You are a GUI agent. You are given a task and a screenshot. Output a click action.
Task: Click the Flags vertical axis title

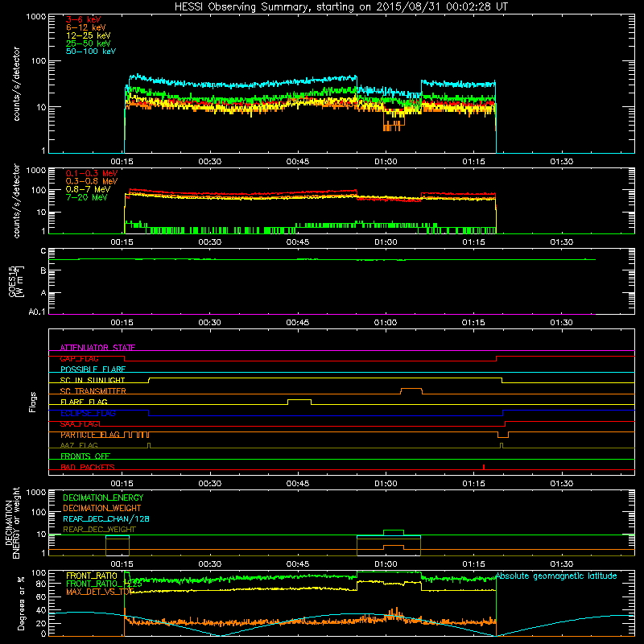pos(32,402)
